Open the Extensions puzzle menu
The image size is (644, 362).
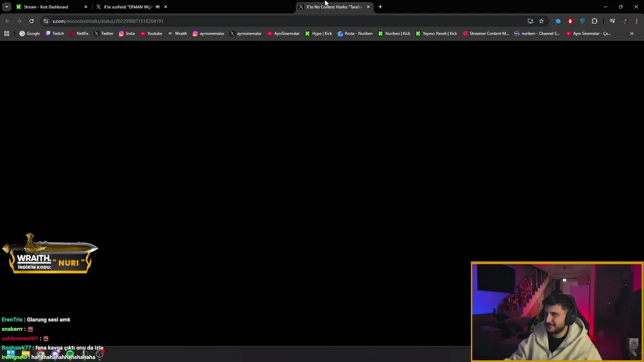tap(595, 21)
